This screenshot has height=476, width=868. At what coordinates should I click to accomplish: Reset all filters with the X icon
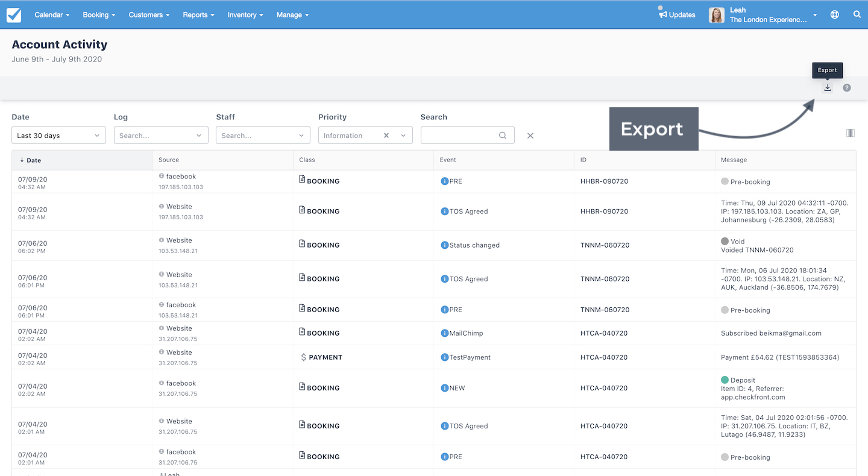530,136
